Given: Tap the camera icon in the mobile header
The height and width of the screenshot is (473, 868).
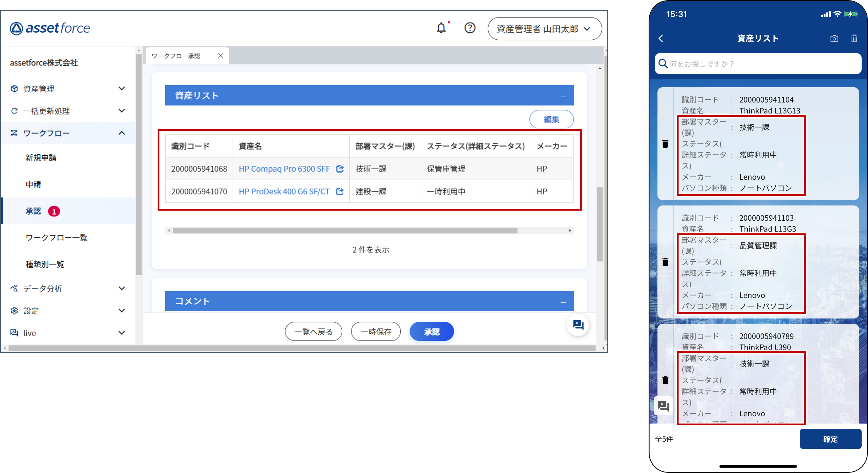Looking at the screenshot, I should point(834,38).
